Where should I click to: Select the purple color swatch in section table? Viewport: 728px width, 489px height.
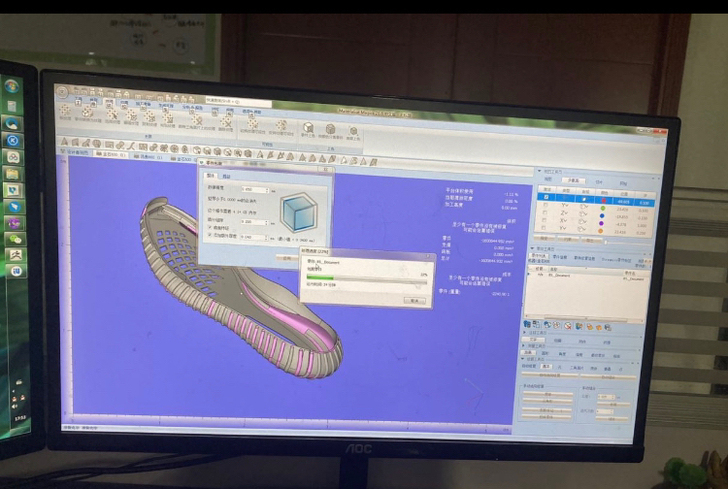[x=601, y=223]
